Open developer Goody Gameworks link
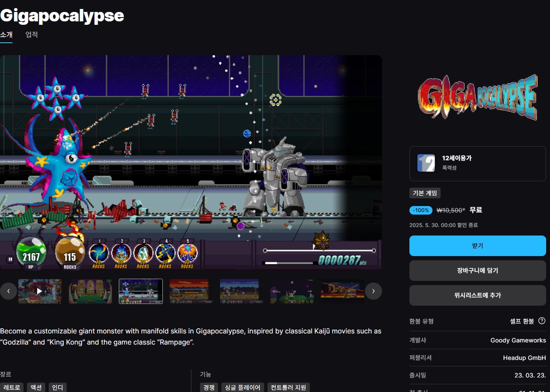 pyautogui.click(x=518, y=340)
